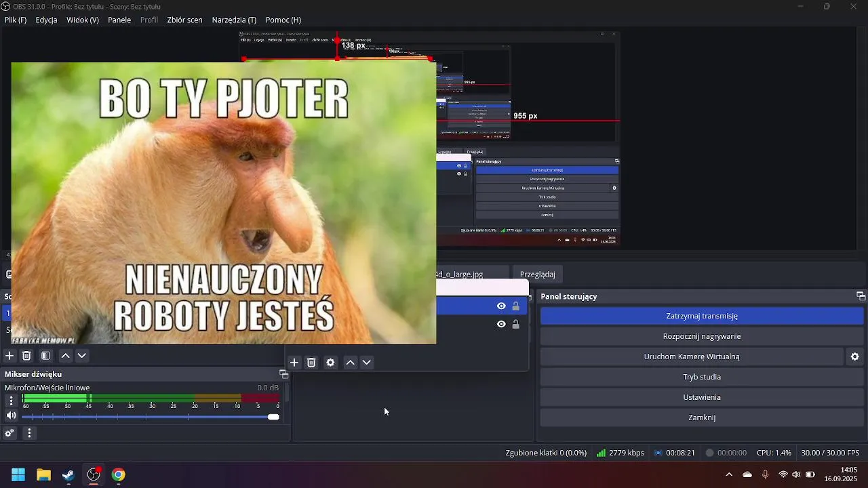
Task: Open OneDrive cloud tray icon
Action: [x=747, y=474]
